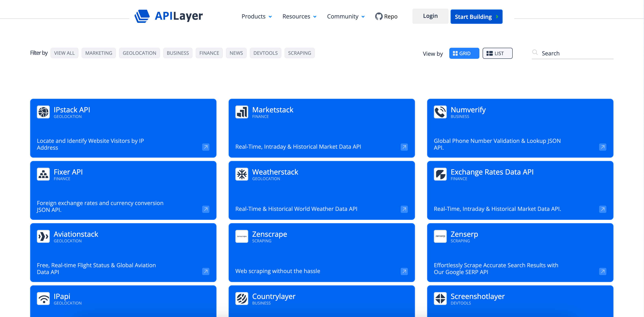644x317 pixels.
Task: Click the Numverify phone icon
Action: (440, 112)
